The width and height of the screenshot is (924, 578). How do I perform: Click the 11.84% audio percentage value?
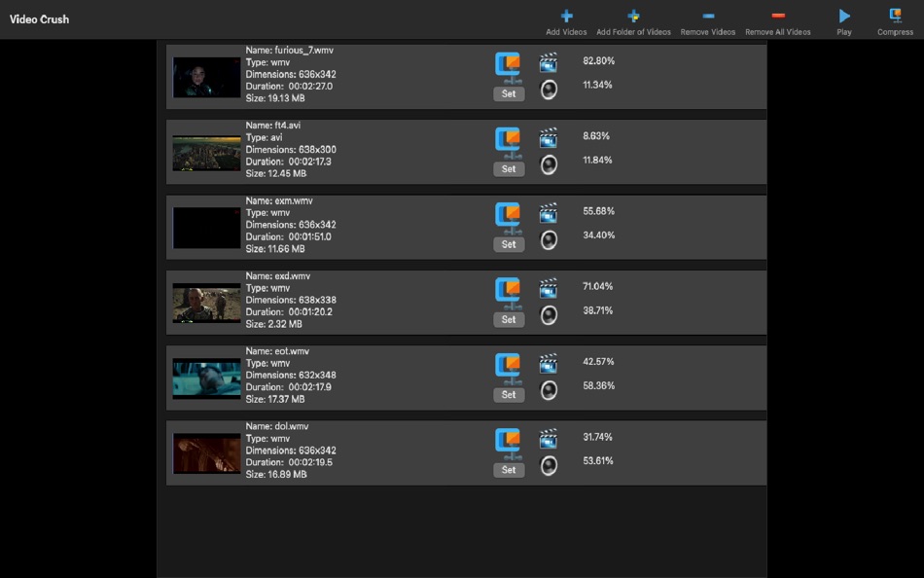point(597,160)
